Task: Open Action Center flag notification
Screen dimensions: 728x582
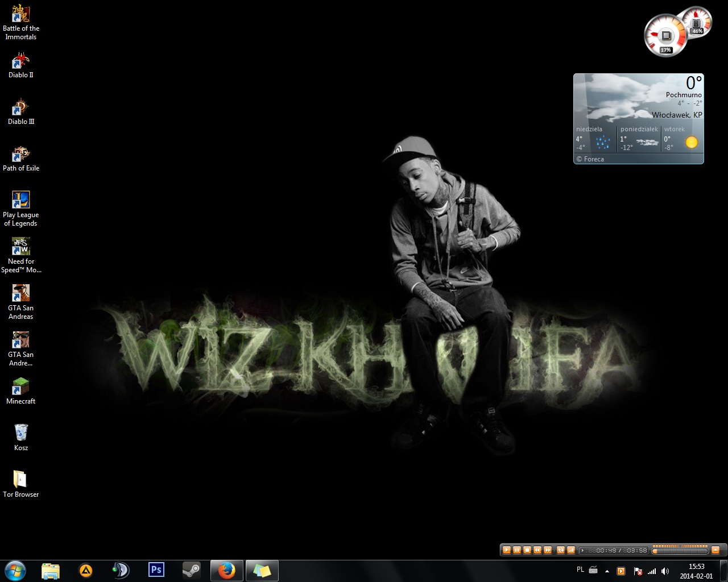Action: (x=638, y=571)
